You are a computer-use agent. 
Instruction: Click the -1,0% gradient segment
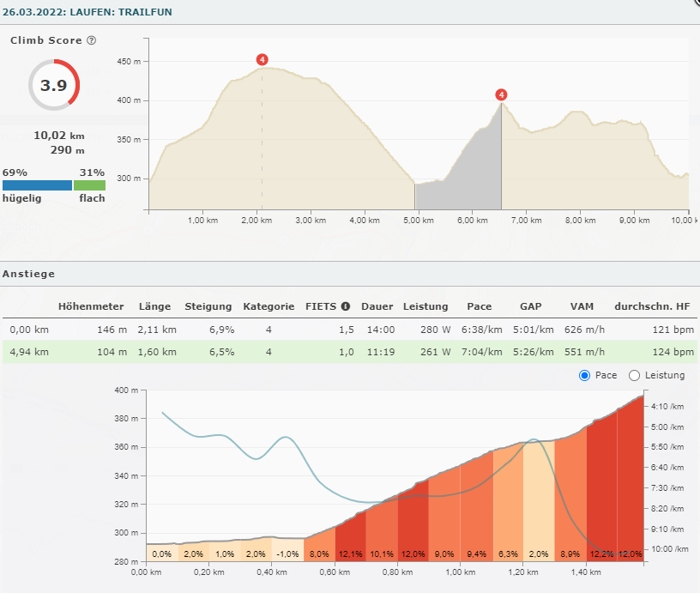click(x=287, y=554)
